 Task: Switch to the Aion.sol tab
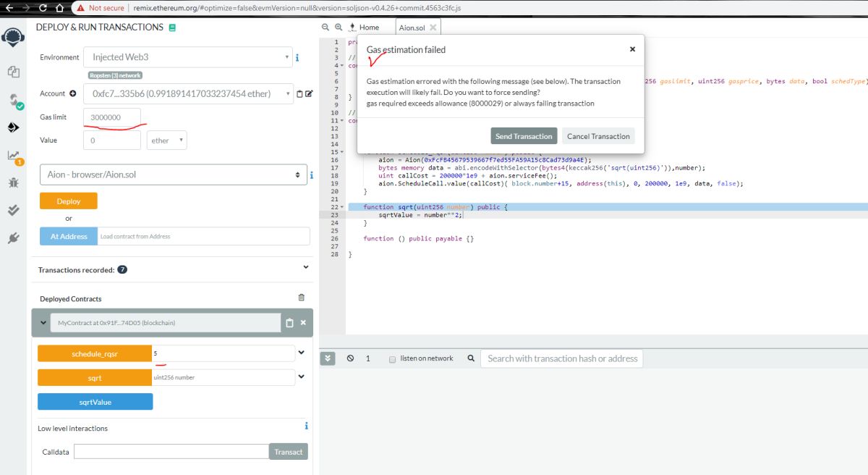point(413,28)
